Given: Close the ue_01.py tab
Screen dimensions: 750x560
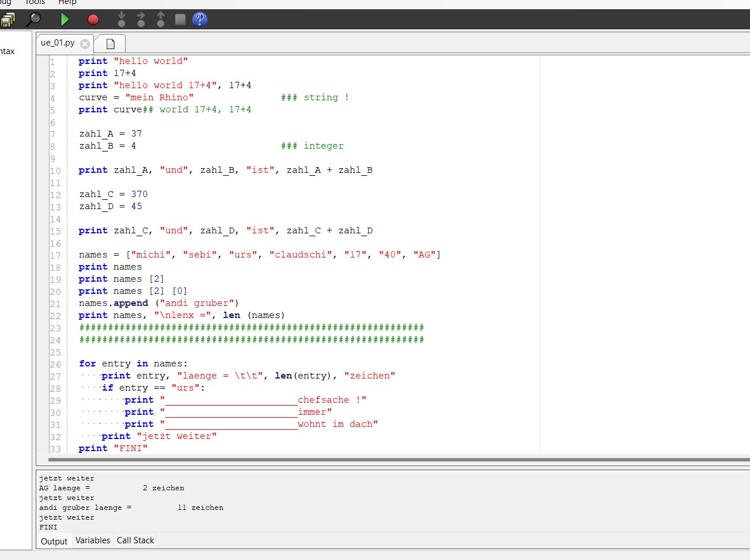Looking at the screenshot, I should click(85, 43).
